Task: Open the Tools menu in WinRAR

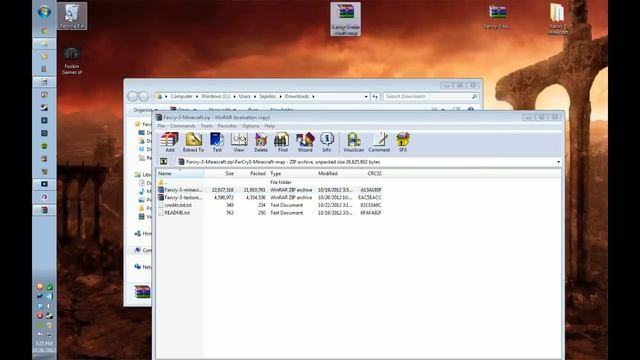Action: pyautogui.click(x=207, y=126)
